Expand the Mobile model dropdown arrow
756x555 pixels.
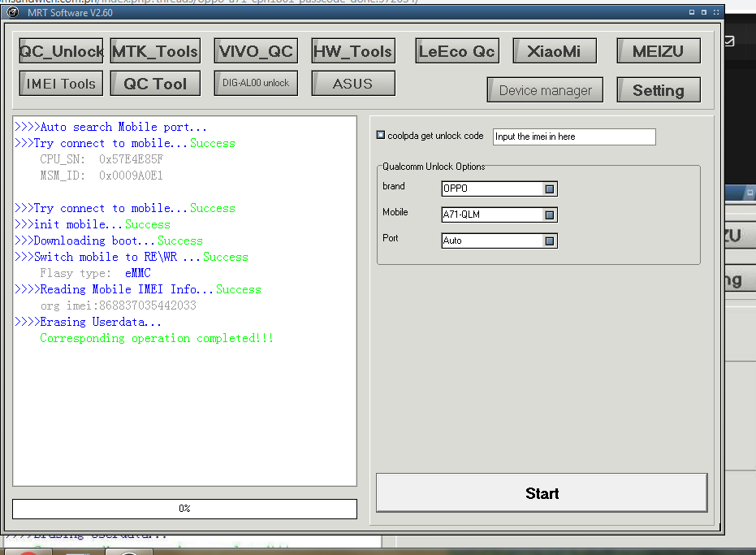pyautogui.click(x=549, y=215)
